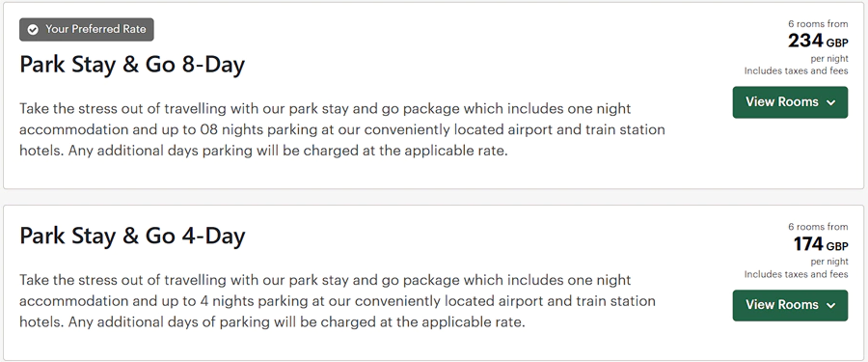Image resolution: width=868 pixels, height=362 pixels.
Task: Click 'Includes taxes and fees' under the 234 GBP price
Action: click(796, 71)
